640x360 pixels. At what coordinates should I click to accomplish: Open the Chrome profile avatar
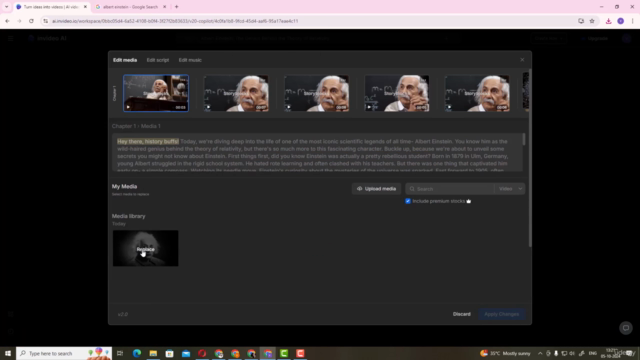[x=620, y=21]
